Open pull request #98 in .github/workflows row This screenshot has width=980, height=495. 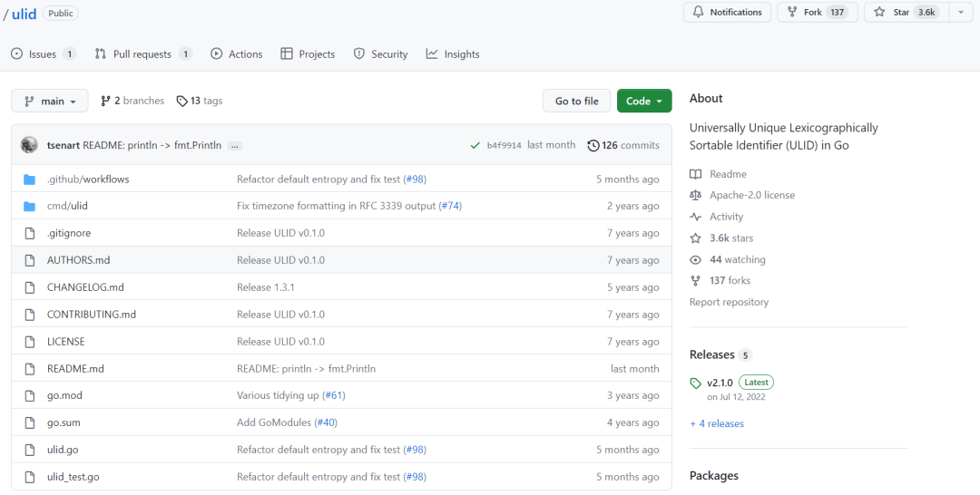415,180
